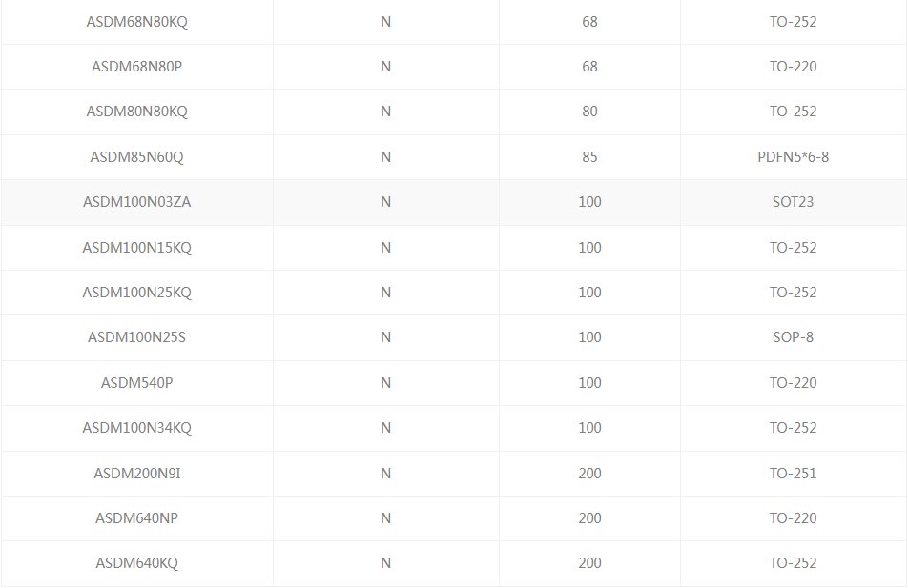Open the ASDM200N9I part link
This screenshot has height=588, width=908.
136,474
